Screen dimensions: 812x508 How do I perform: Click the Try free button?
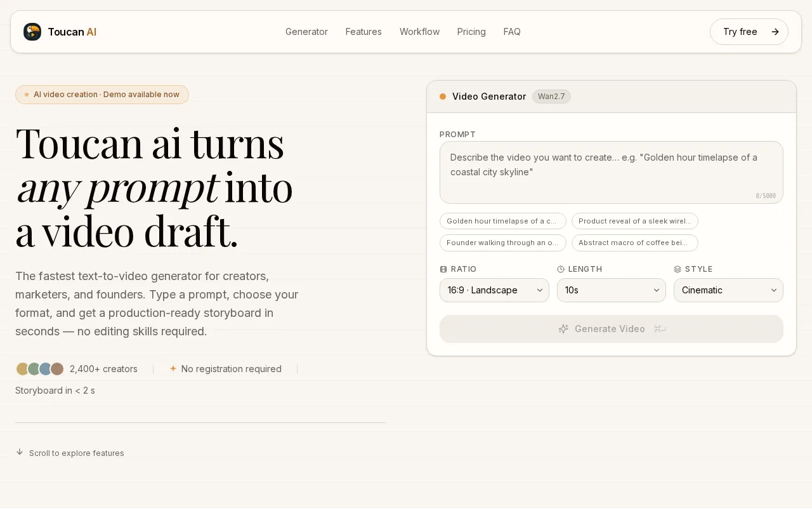[749, 32]
